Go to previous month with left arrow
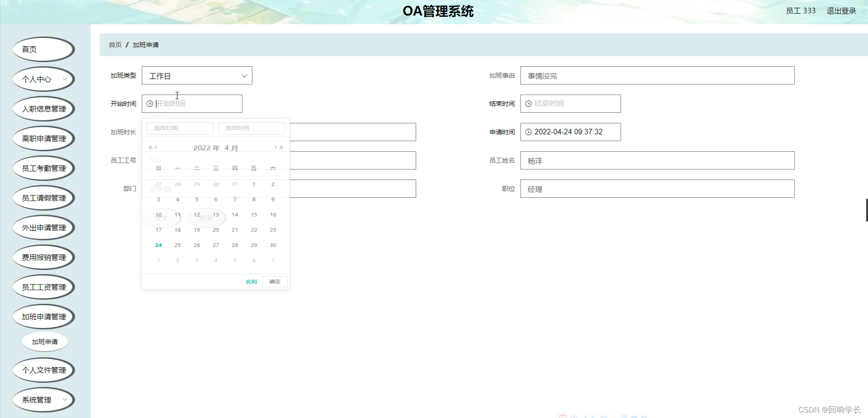868x418 pixels. click(155, 147)
